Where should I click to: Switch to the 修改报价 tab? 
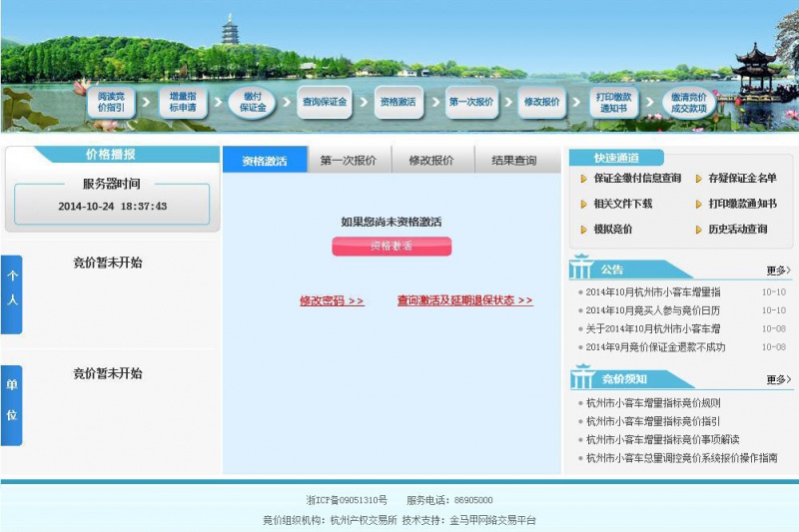pyautogui.click(x=430, y=161)
